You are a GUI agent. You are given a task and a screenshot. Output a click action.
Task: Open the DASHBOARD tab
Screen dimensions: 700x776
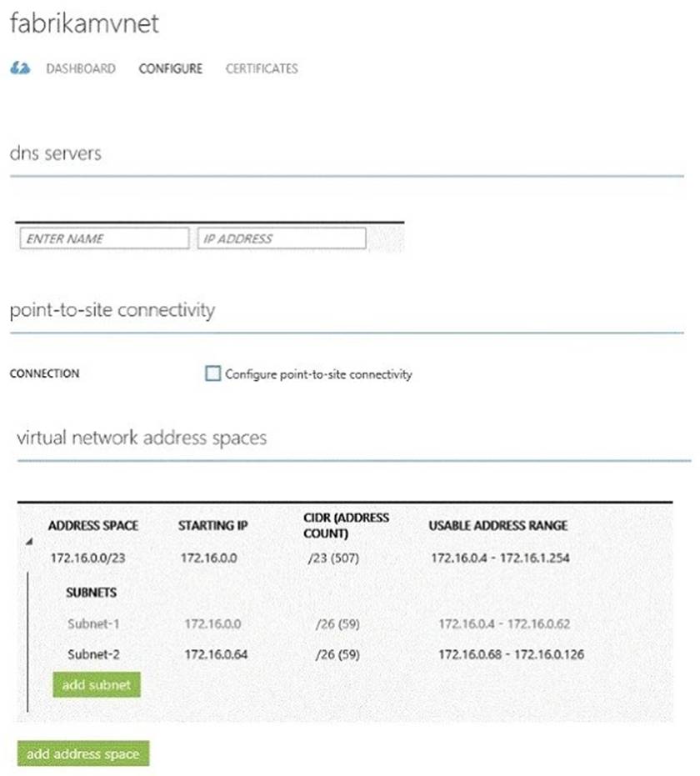(x=81, y=68)
